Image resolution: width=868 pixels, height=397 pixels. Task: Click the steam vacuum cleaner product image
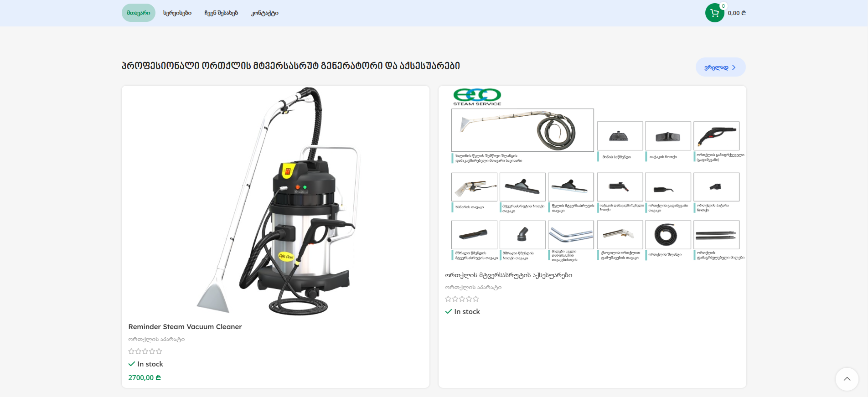(275, 201)
